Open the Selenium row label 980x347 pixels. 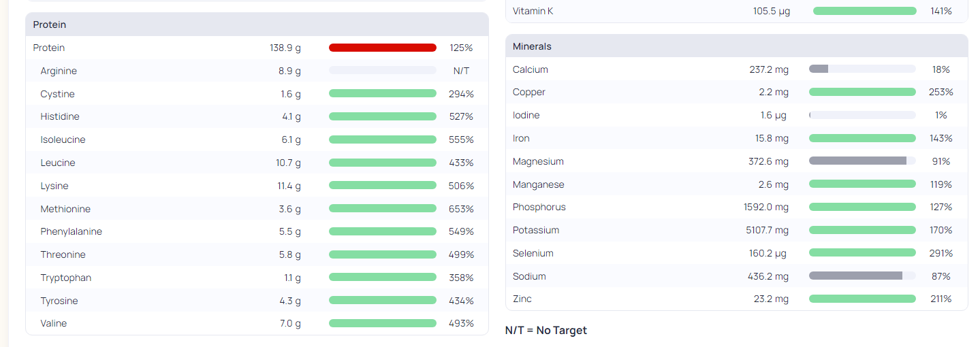click(x=533, y=253)
